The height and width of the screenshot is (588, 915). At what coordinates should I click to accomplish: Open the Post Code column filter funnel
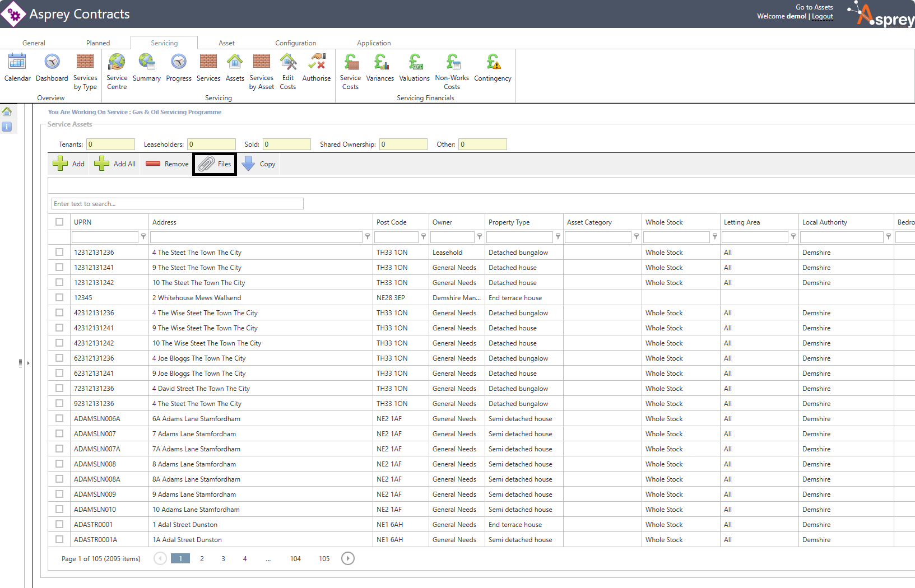[424, 237]
